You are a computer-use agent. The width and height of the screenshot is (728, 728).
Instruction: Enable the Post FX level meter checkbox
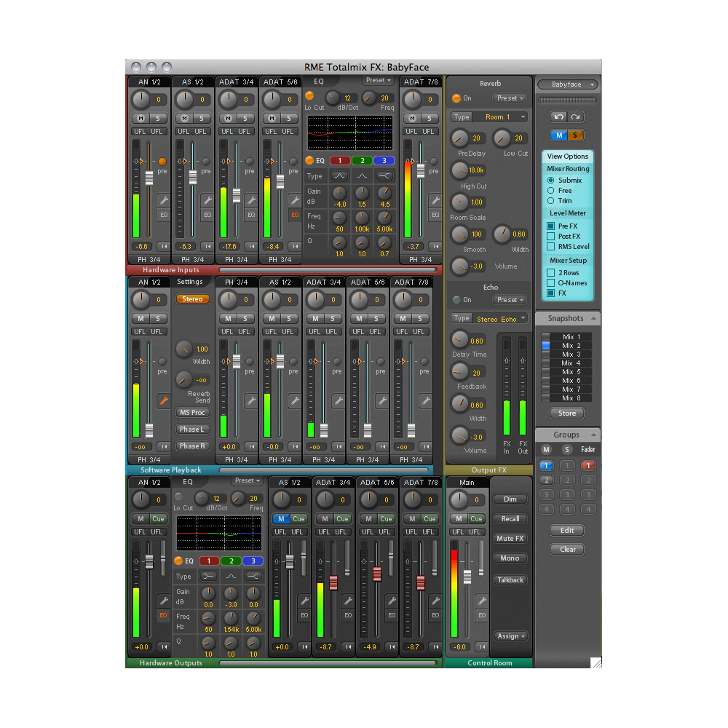551,237
